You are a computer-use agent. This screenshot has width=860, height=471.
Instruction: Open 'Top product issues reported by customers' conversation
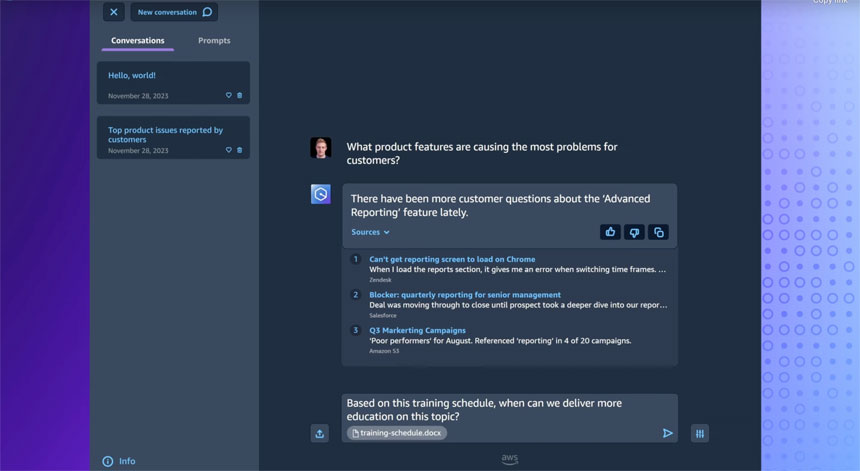[173, 138]
